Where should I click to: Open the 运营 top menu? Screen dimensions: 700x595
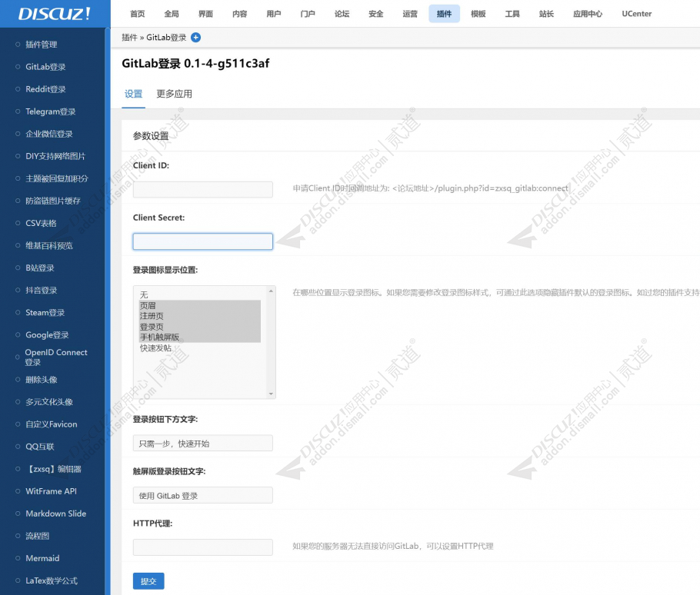410,14
